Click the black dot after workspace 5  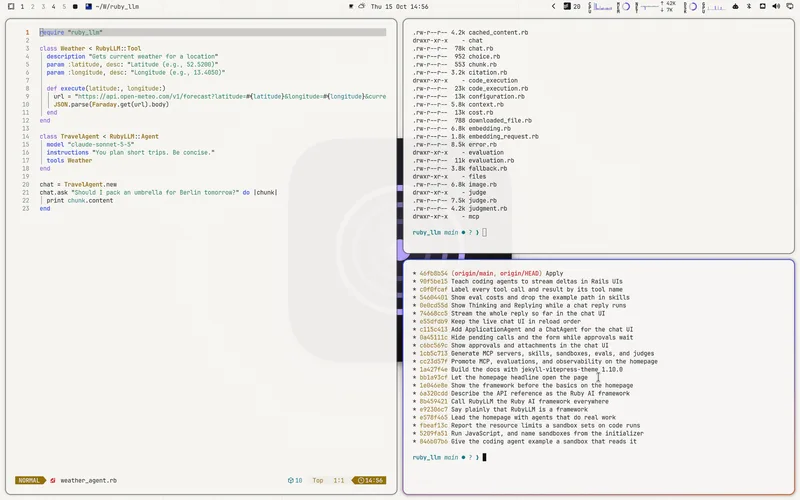(x=75, y=7)
